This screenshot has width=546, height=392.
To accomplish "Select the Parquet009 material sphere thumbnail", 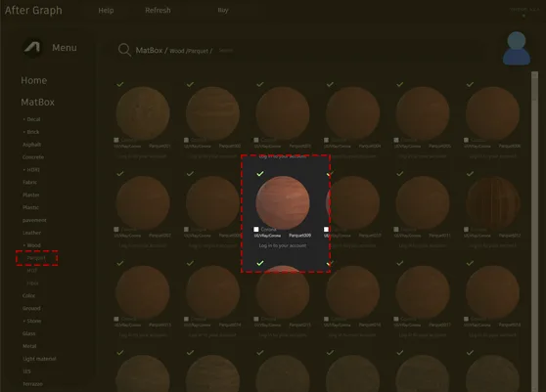I will coord(283,202).
